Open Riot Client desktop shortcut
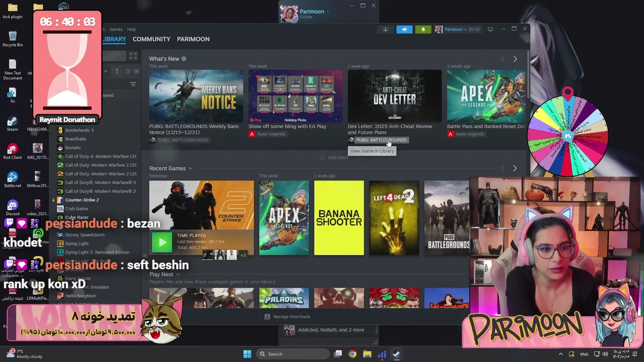644x362 pixels. coord(13,151)
